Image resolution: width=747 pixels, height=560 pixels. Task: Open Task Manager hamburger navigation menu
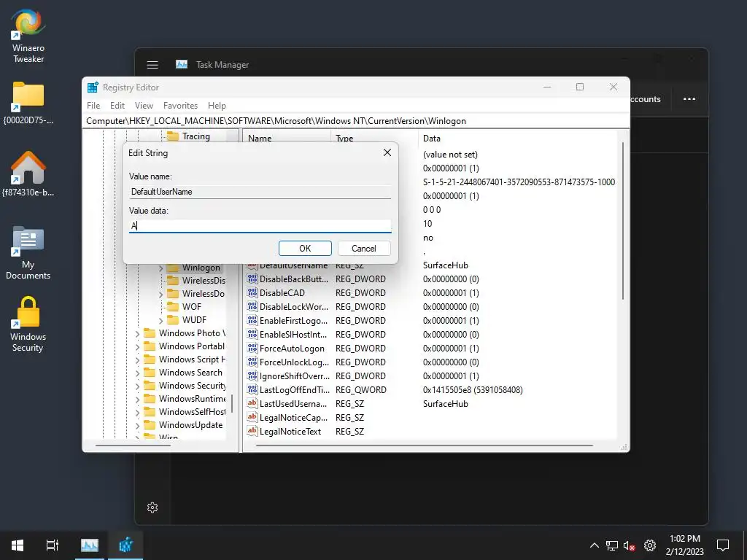coord(152,65)
